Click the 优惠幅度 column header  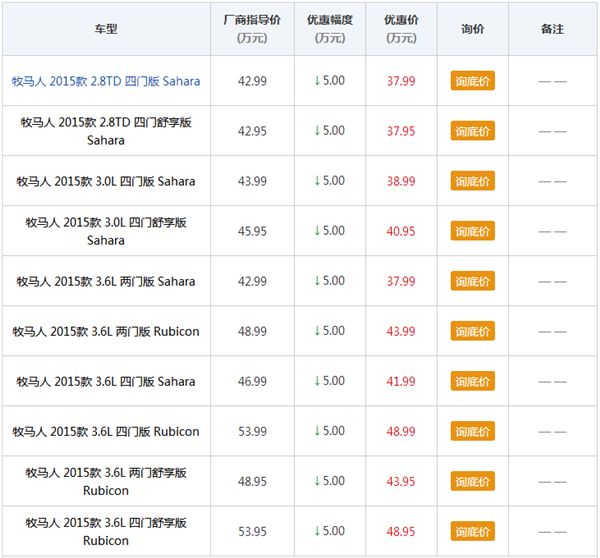click(330, 29)
